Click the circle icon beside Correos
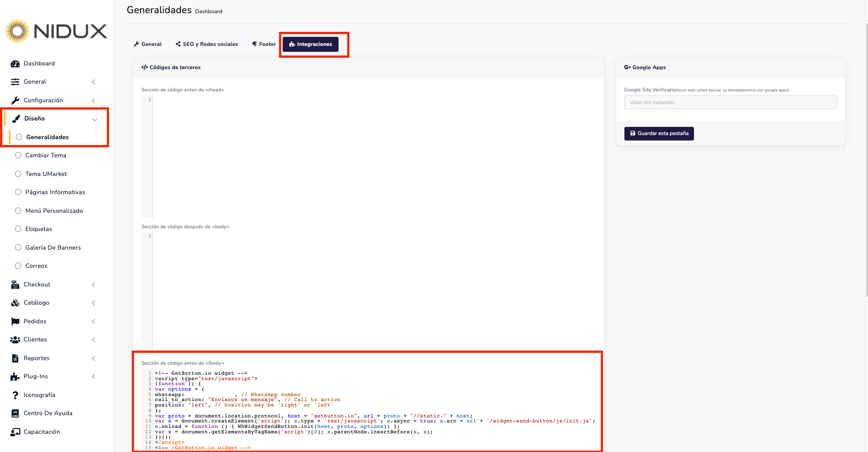The image size is (868, 452). pos(18,266)
